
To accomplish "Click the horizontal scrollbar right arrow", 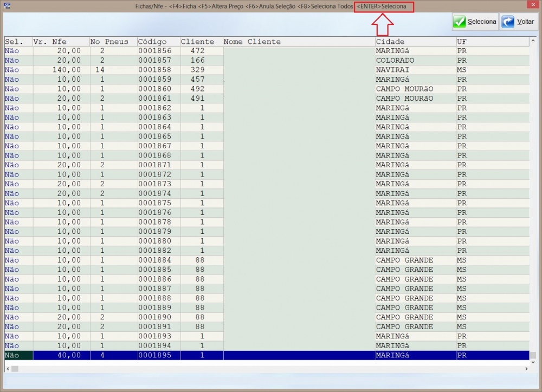I will [x=526, y=369].
